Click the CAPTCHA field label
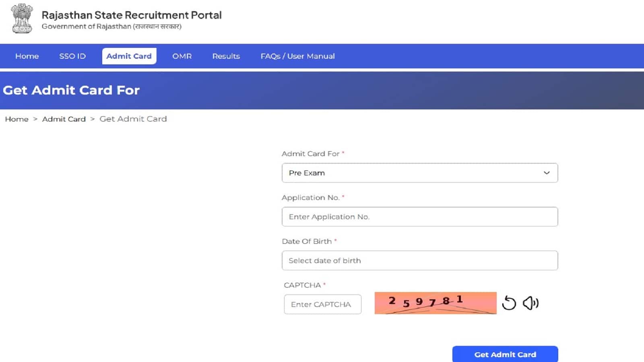This screenshot has height=362, width=644. coord(302,285)
